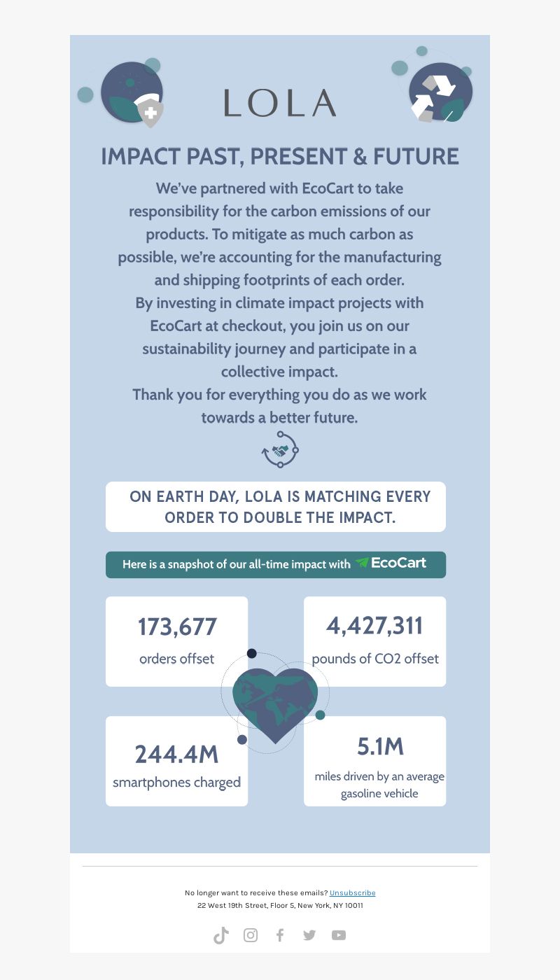Open the Instagram social icon
This screenshot has width=560, height=980.
coord(251,935)
